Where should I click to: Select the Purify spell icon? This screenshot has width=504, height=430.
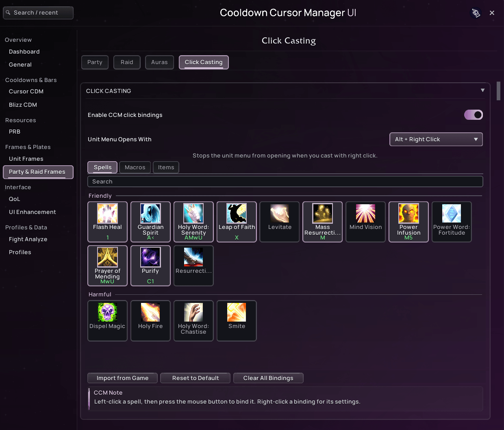tap(150, 257)
